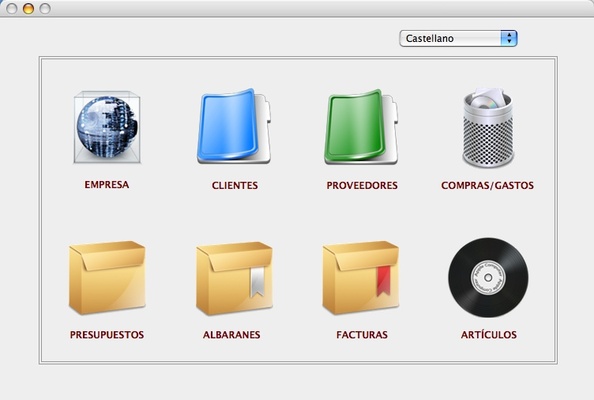This screenshot has width=594, height=400.
Task: Click the EMPRESA label
Action: pyautogui.click(x=107, y=184)
